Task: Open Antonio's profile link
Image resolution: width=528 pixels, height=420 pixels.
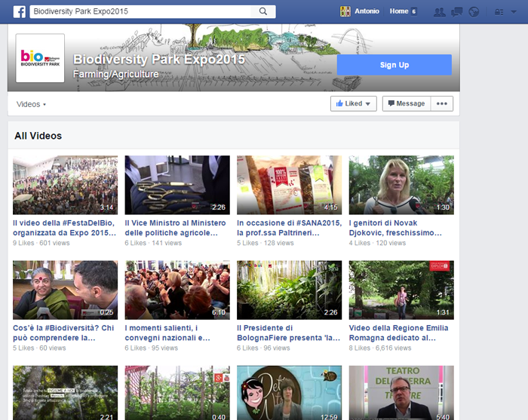Action: click(x=367, y=11)
